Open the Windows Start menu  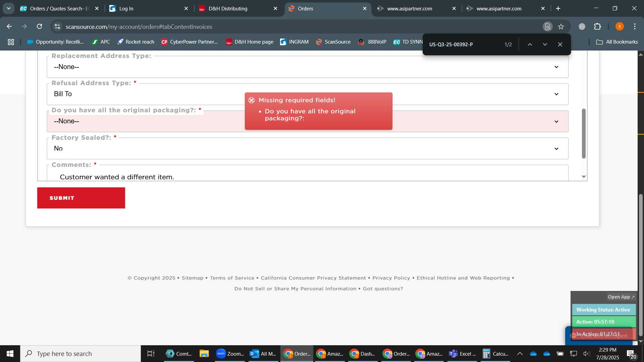click(x=10, y=354)
